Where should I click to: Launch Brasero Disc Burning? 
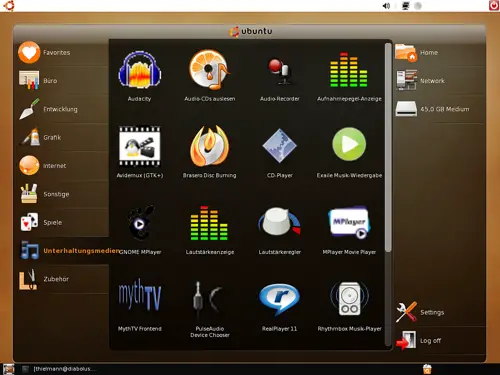tap(209, 152)
